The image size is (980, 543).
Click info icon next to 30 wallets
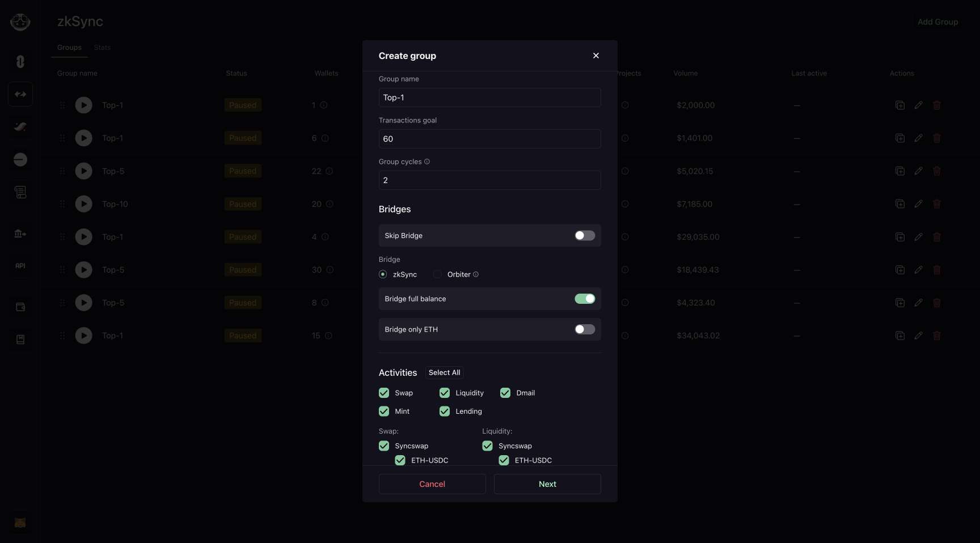[x=330, y=270]
